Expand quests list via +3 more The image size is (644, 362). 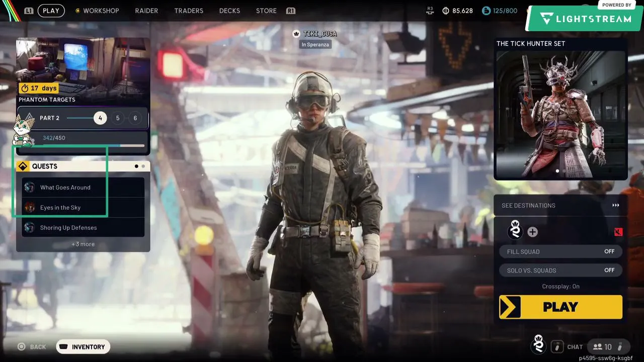point(83,244)
